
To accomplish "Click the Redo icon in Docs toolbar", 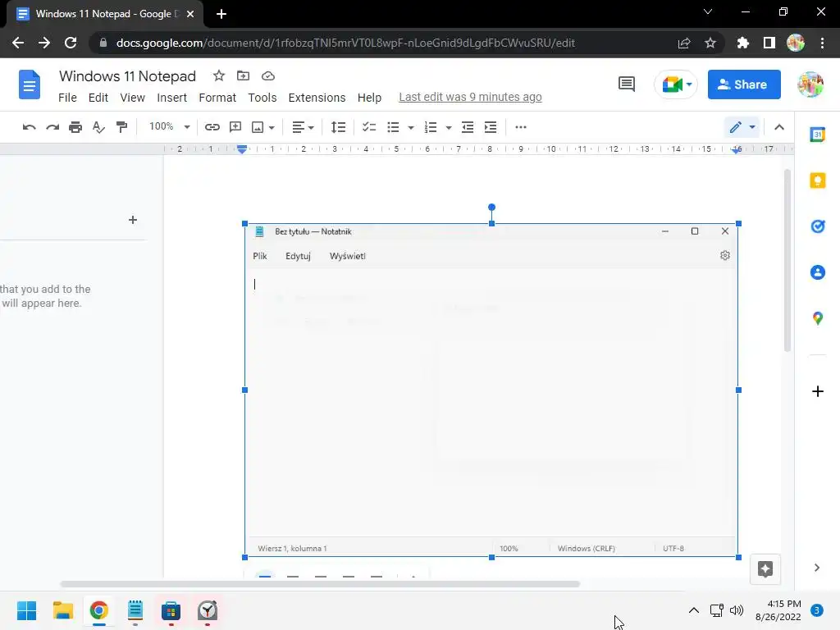I will pyautogui.click(x=52, y=127).
